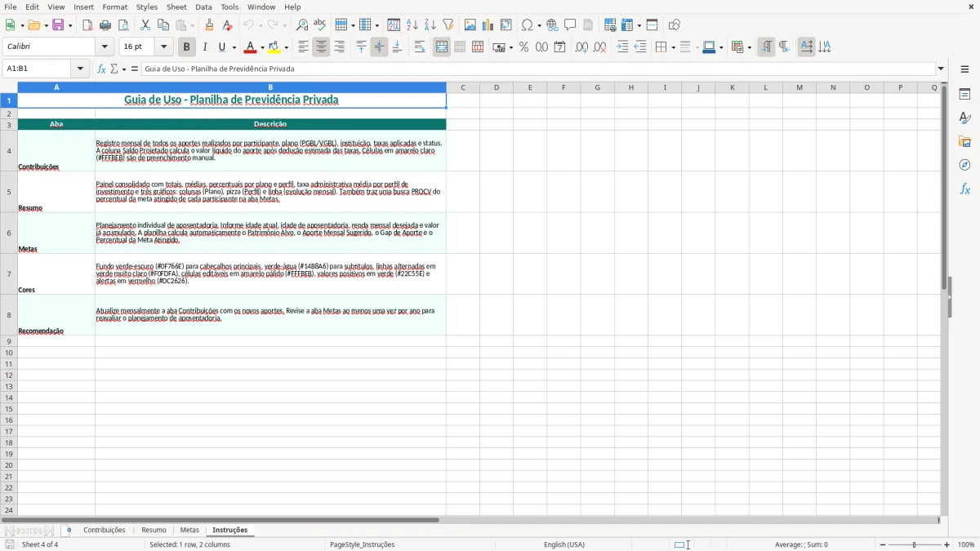The height and width of the screenshot is (551, 980).
Task: Click the Clone formatting paintbrush icon
Action: point(210,25)
